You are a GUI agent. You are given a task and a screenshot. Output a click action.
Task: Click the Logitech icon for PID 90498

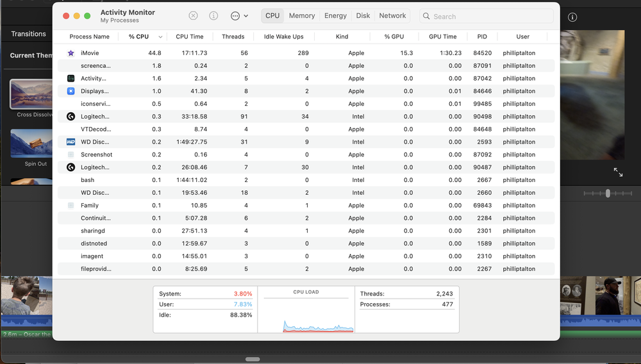tap(71, 117)
